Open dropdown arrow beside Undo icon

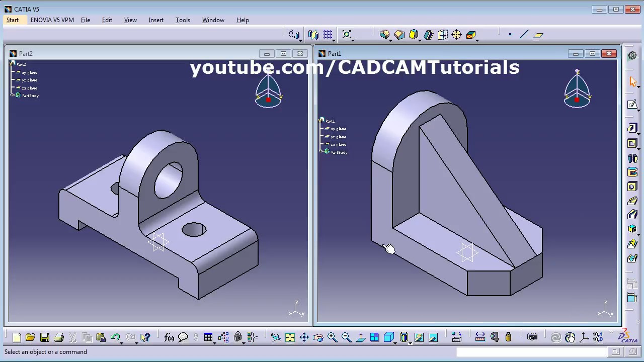pyautogui.click(x=121, y=342)
